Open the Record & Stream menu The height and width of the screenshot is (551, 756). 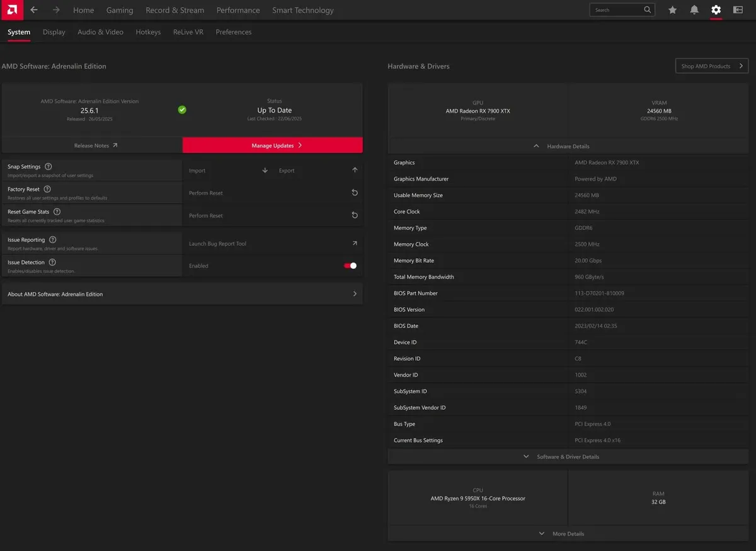pos(175,10)
